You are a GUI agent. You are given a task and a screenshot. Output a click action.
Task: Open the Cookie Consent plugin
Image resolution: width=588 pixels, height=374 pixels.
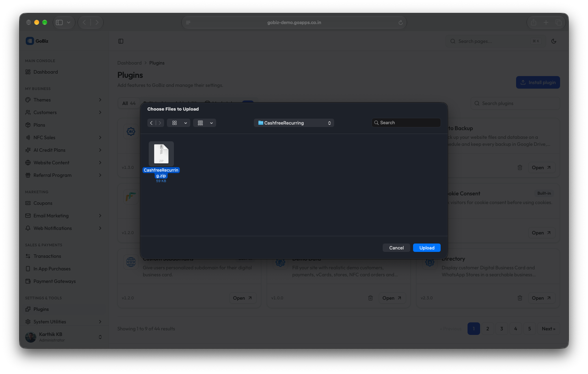(541, 233)
